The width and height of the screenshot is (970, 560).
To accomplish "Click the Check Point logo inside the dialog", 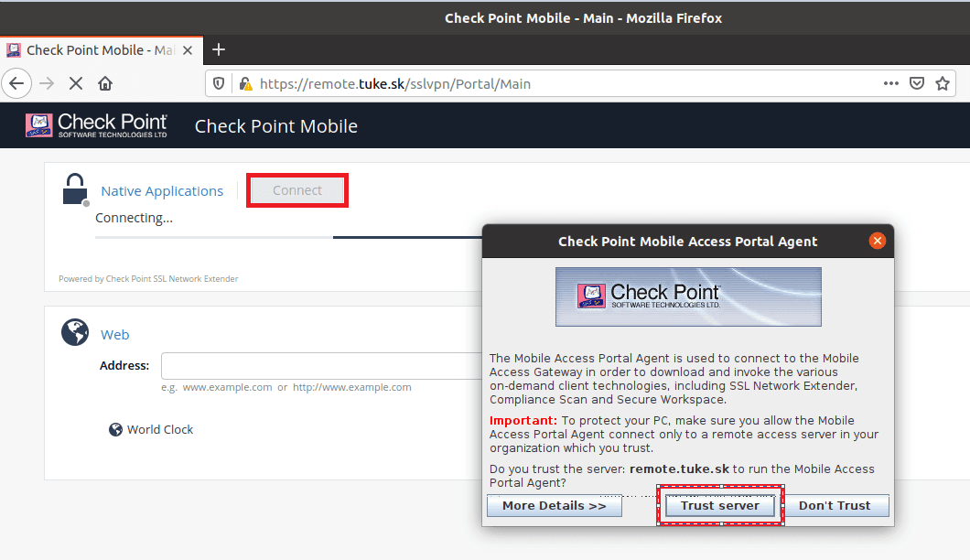I will (x=687, y=296).
